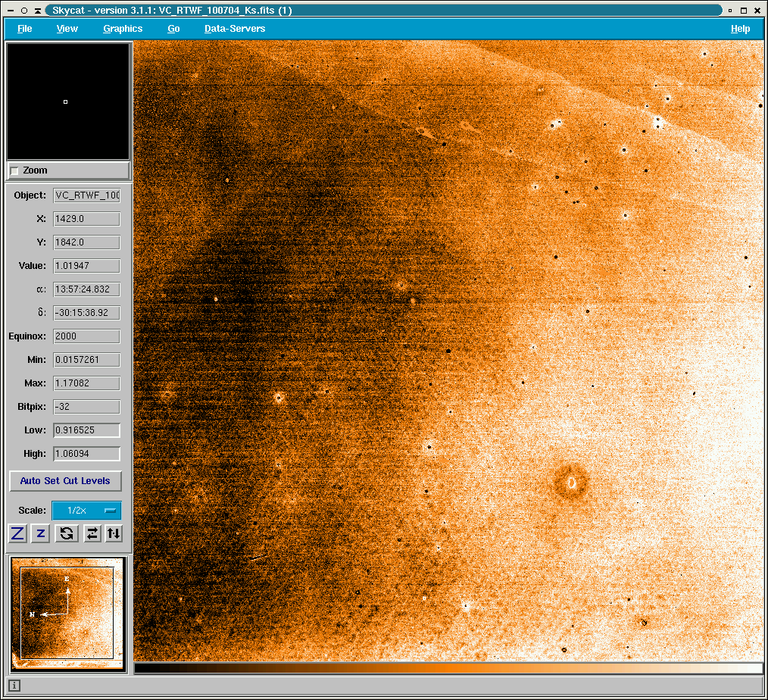The height and width of the screenshot is (700, 768).
Task: Open the Help menu
Action: (740, 29)
